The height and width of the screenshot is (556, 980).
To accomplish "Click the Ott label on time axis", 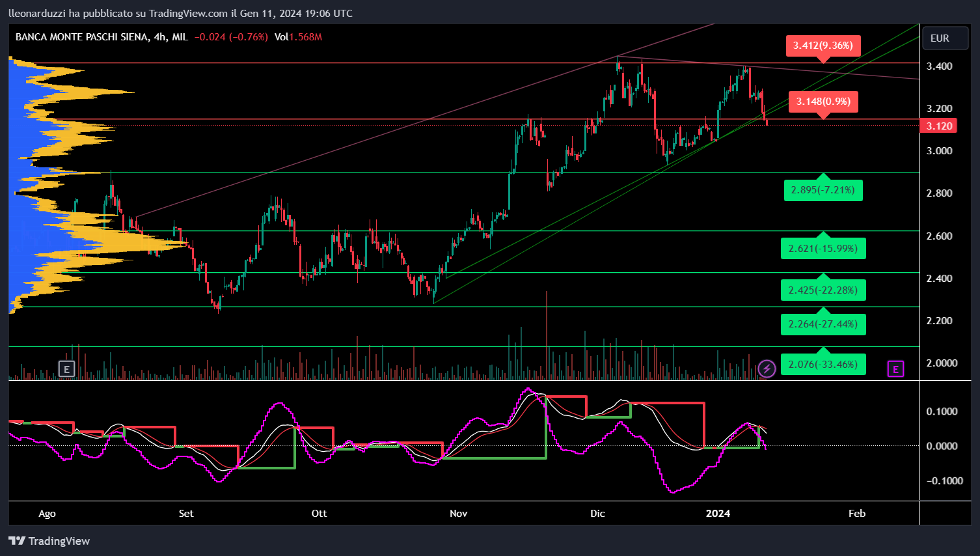I will coord(319,513).
